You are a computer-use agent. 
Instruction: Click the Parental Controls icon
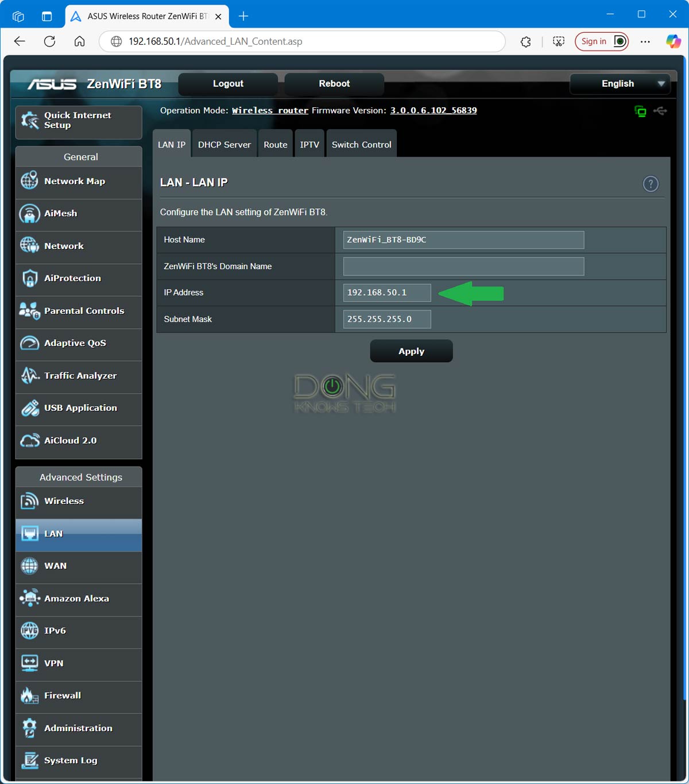coord(29,311)
